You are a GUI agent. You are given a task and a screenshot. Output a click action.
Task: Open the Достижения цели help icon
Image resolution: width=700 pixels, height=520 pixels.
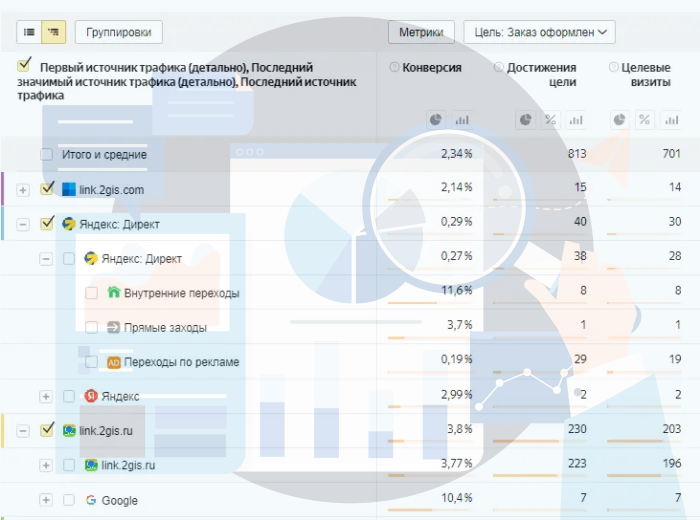point(499,67)
